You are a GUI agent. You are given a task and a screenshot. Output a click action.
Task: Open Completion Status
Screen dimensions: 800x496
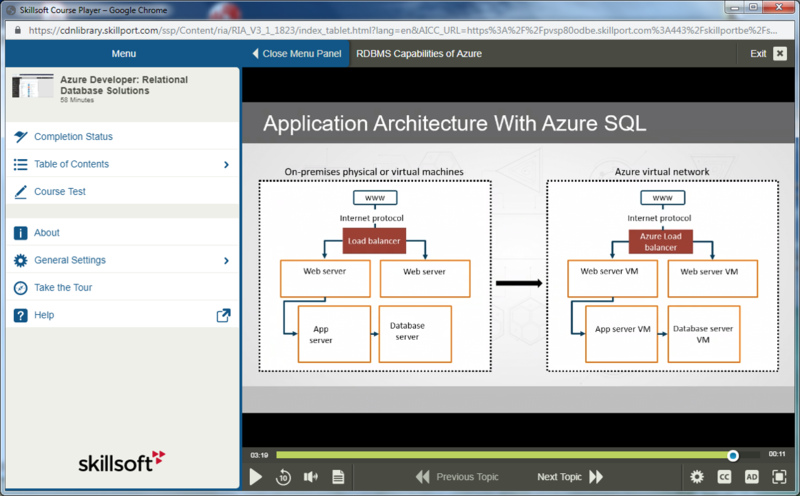(x=122, y=136)
